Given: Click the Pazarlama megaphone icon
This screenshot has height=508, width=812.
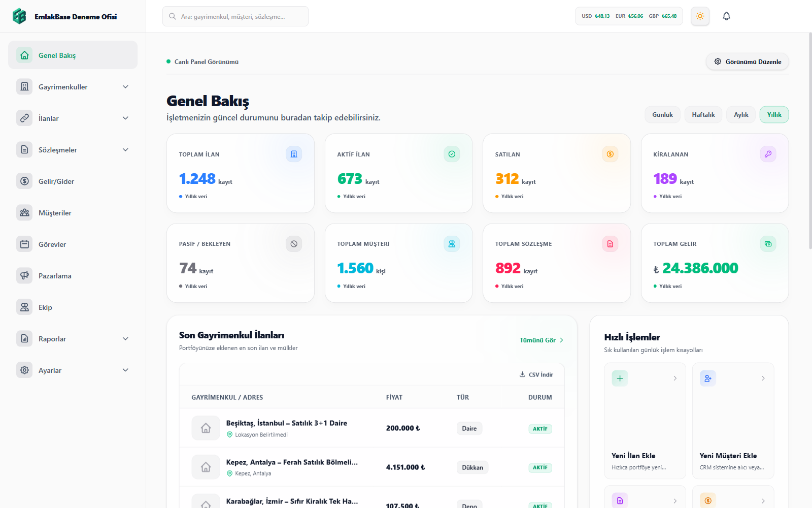Looking at the screenshot, I should (24, 275).
